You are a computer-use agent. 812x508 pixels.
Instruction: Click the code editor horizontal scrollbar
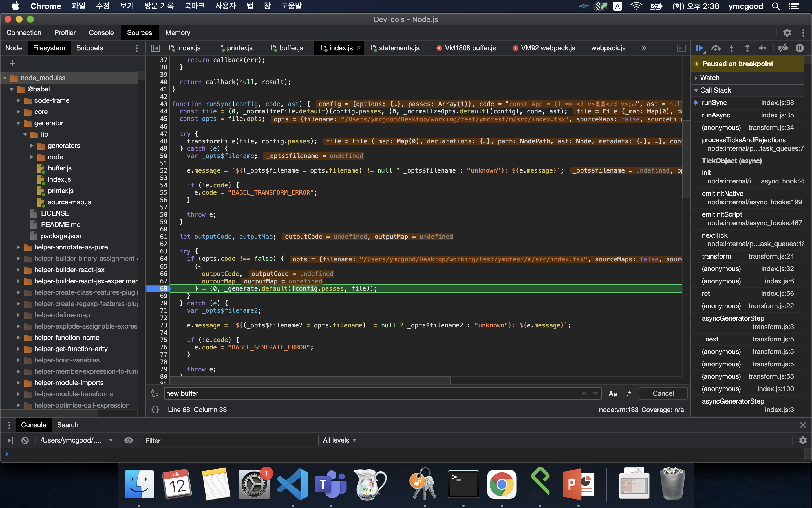(310, 380)
